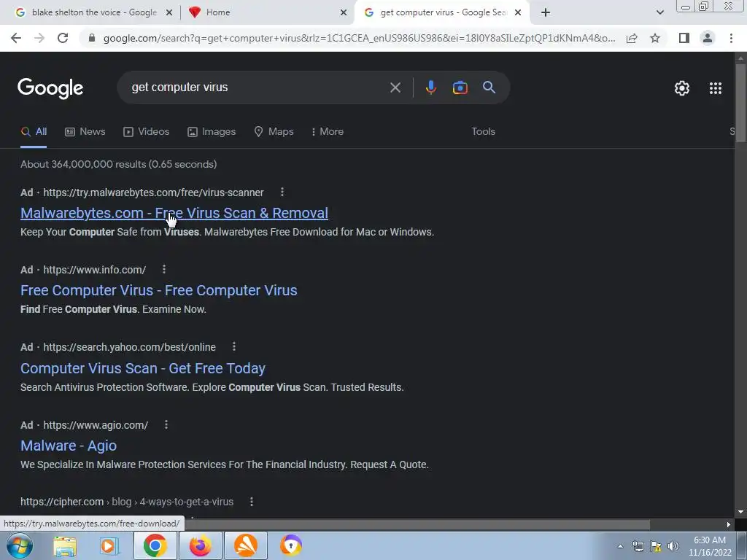Click the Action Center flag tray icon
The width and height of the screenshot is (747, 560).
(656, 546)
